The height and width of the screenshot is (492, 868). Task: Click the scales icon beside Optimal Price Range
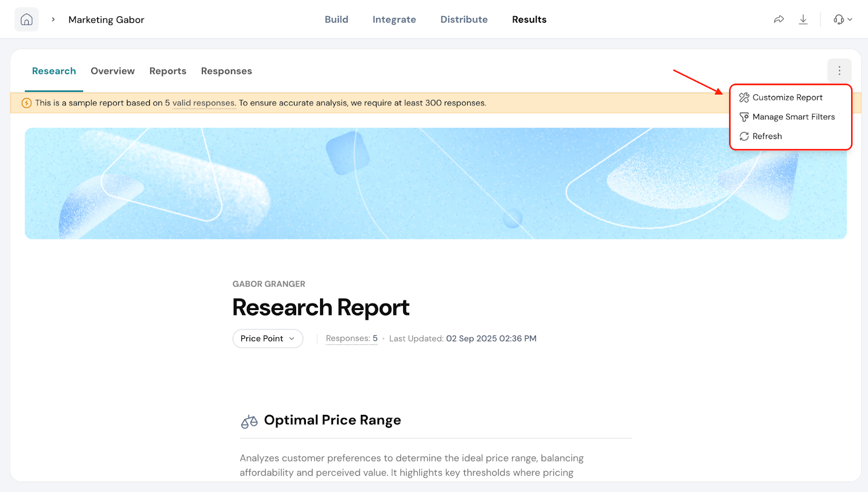(249, 421)
